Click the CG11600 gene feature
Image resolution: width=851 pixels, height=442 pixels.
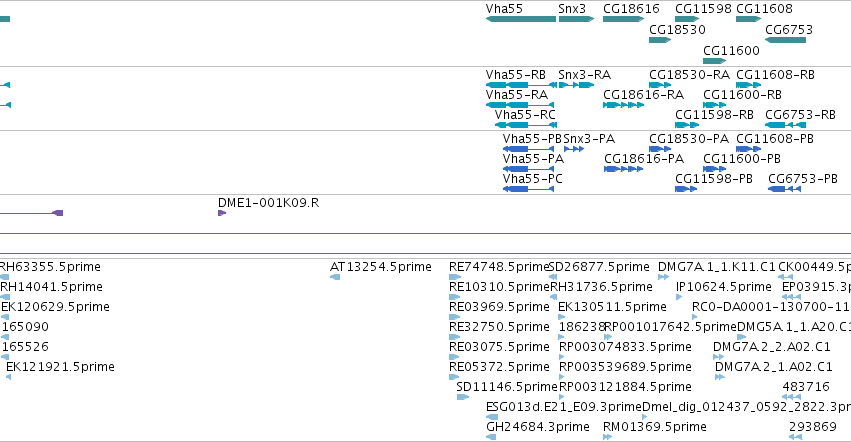point(714,61)
